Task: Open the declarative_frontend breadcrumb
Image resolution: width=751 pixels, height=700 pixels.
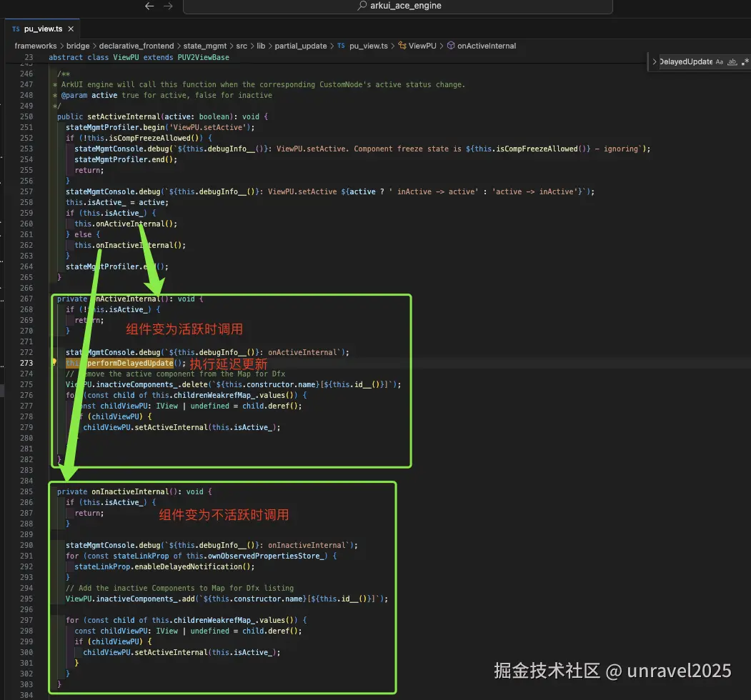Action: pyautogui.click(x=136, y=46)
